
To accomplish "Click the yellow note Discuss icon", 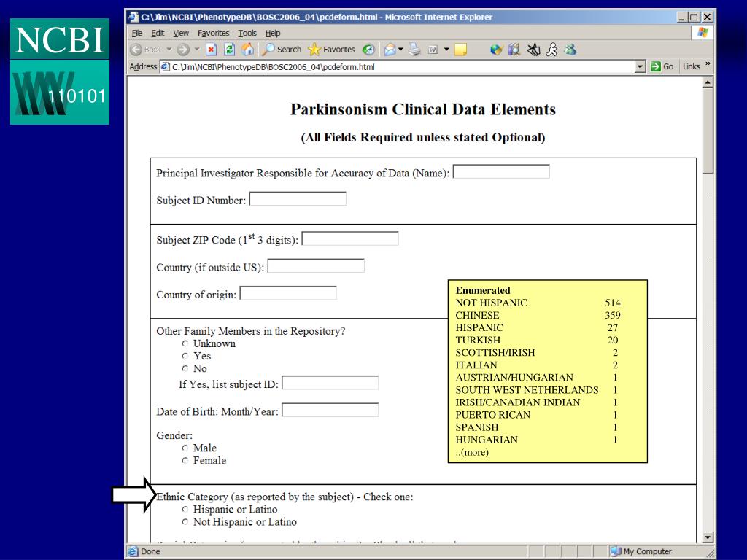I will (461, 50).
